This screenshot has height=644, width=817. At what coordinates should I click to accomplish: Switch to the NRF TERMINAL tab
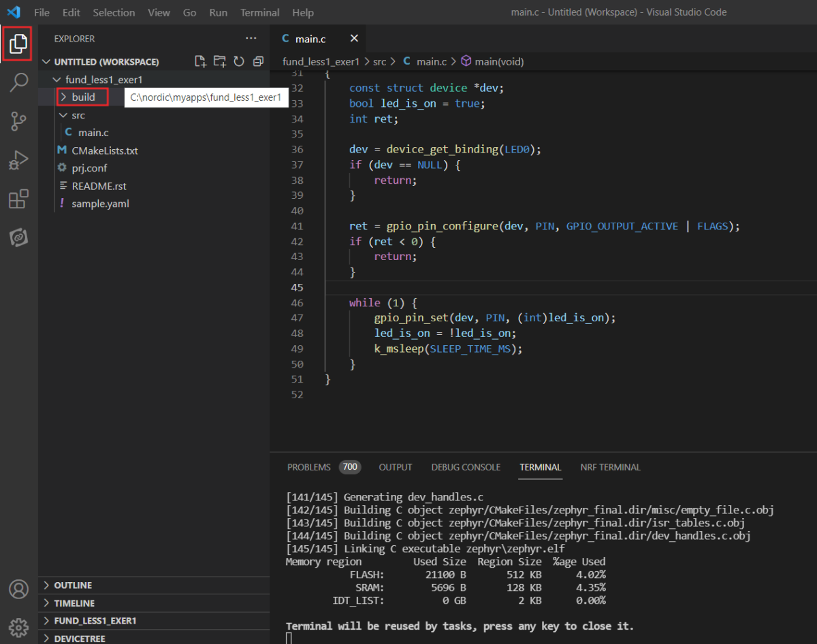pos(610,468)
